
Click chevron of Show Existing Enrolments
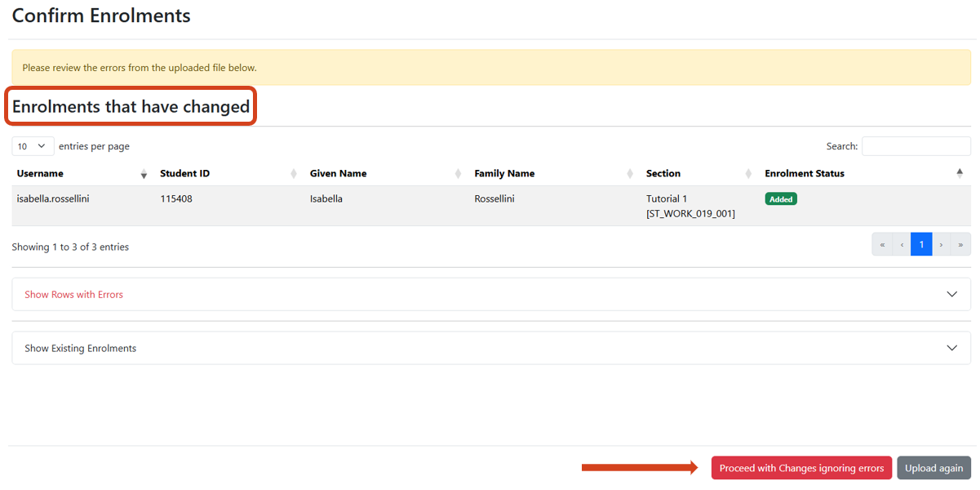pos(951,348)
